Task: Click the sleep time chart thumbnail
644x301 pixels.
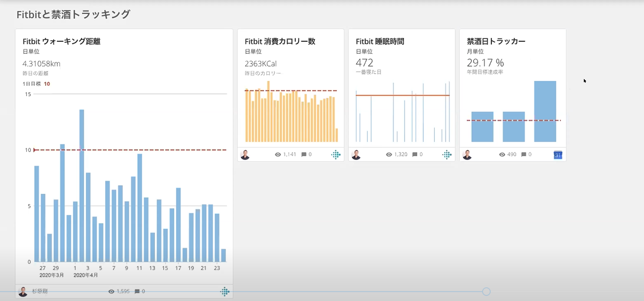Action: 402,111
